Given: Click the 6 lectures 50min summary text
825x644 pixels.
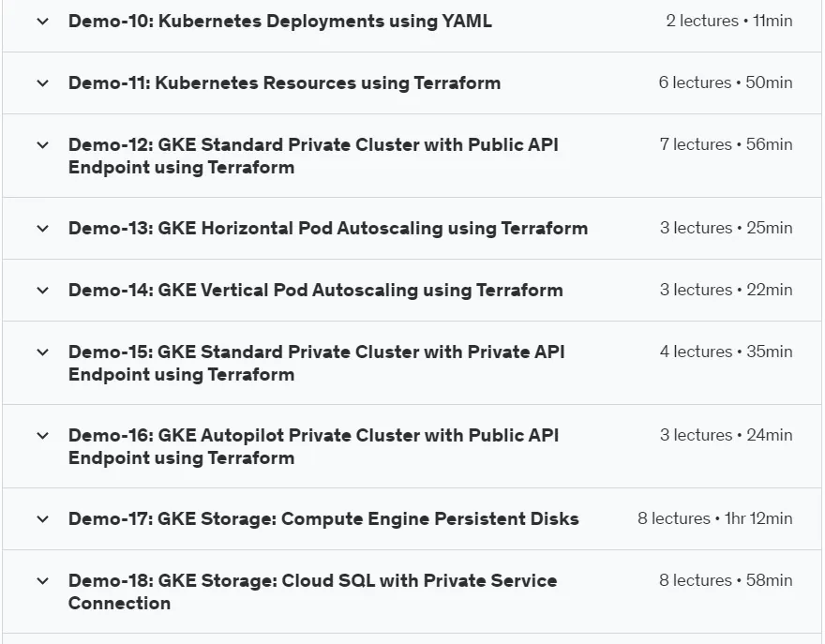Looking at the screenshot, I should 726,82.
